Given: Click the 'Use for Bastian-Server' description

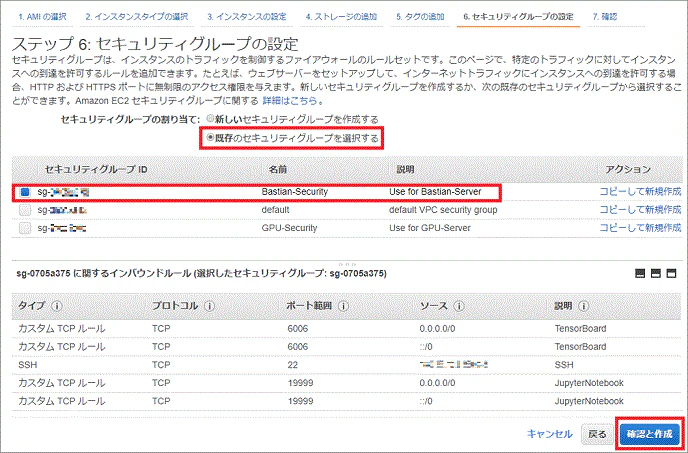Looking at the screenshot, I should click(x=435, y=192).
